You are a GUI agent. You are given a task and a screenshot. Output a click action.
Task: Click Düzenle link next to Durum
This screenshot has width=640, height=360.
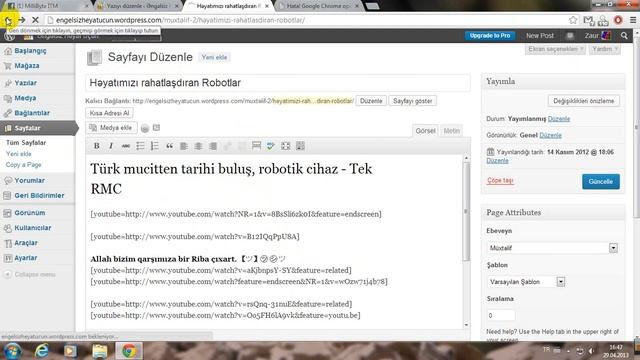(559, 119)
